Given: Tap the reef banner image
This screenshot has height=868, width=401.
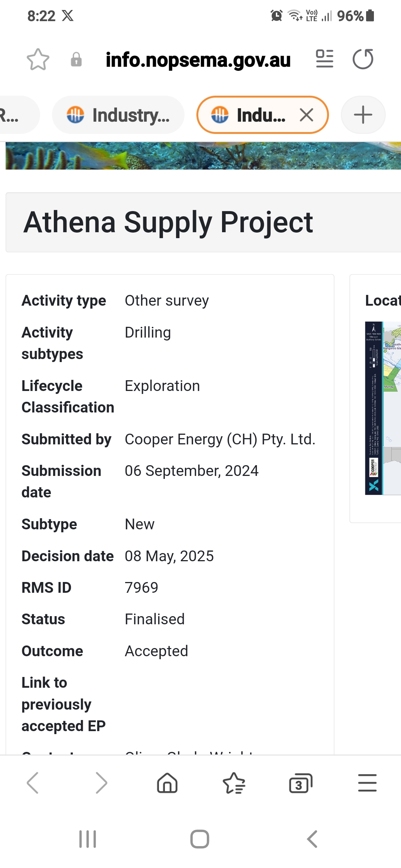Looking at the screenshot, I should click(203, 156).
